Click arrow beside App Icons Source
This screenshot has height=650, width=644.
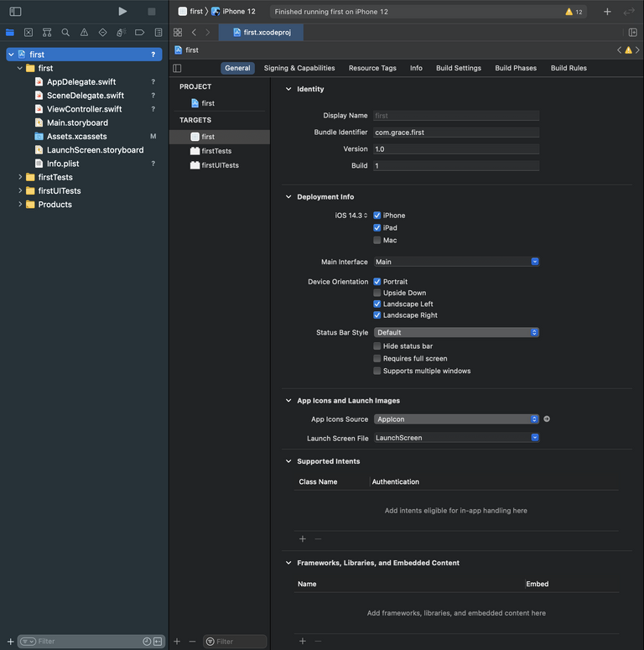point(547,419)
